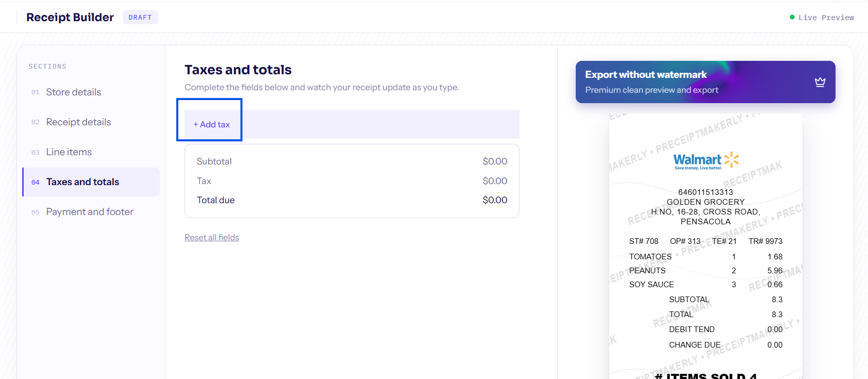Click TR# 9973 on the receipt
The width and height of the screenshot is (868, 379).
(x=765, y=241)
